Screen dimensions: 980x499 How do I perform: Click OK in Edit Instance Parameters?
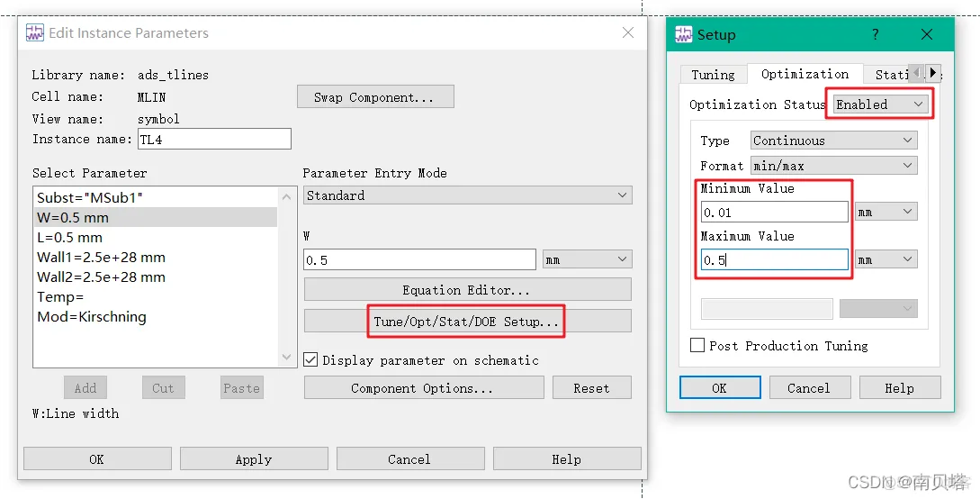click(x=97, y=459)
